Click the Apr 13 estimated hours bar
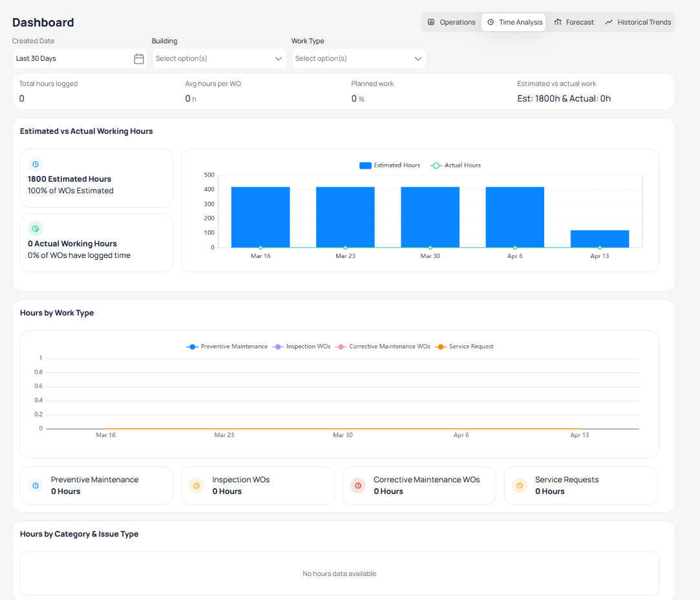The height and width of the screenshot is (600, 700). coord(599,239)
